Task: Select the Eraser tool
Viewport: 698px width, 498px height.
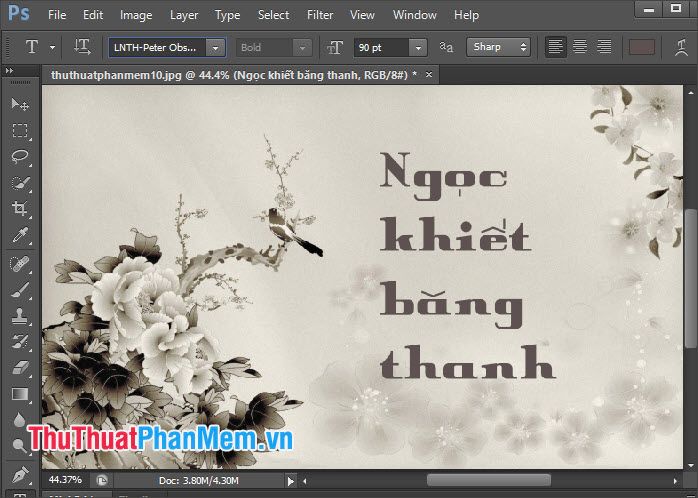Action: tap(20, 368)
